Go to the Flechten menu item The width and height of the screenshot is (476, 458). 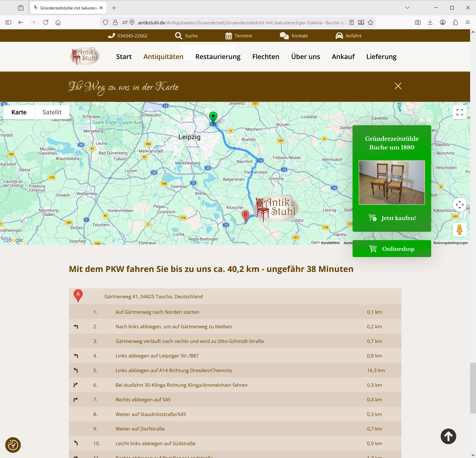[266, 57]
